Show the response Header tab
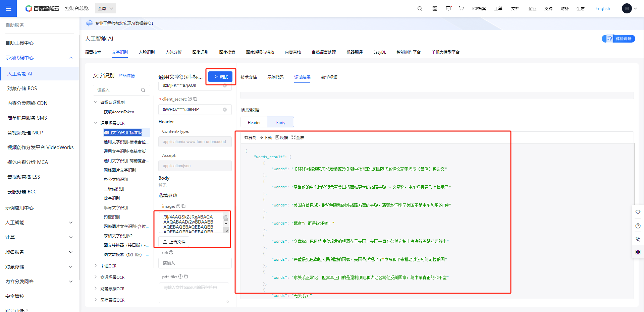644x312 pixels. [x=254, y=122]
